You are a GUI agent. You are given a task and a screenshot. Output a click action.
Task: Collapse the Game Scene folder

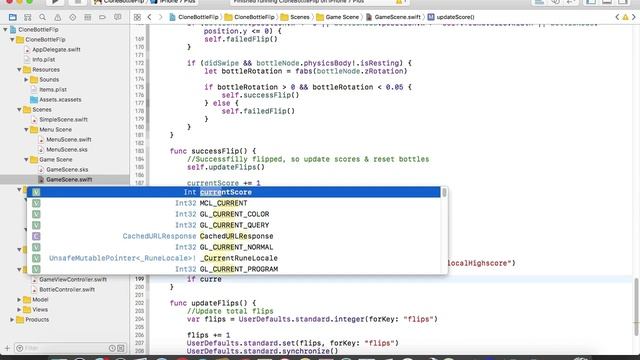[26, 160]
